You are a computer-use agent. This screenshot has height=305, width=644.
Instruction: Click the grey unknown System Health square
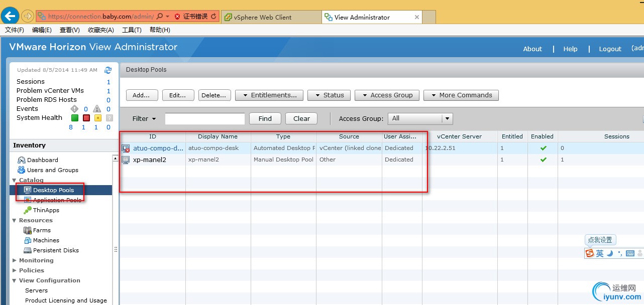[x=109, y=118]
